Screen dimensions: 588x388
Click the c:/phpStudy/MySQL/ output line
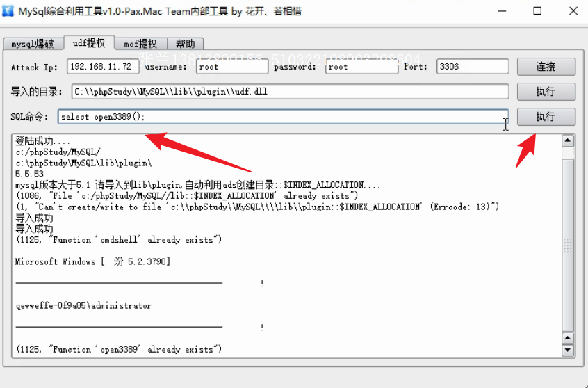(58, 152)
